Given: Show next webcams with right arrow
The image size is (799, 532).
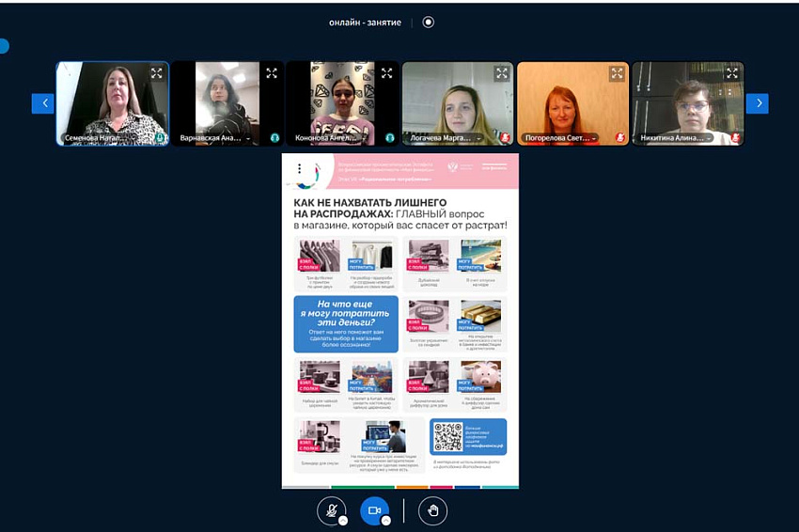Looking at the screenshot, I should [757, 103].
